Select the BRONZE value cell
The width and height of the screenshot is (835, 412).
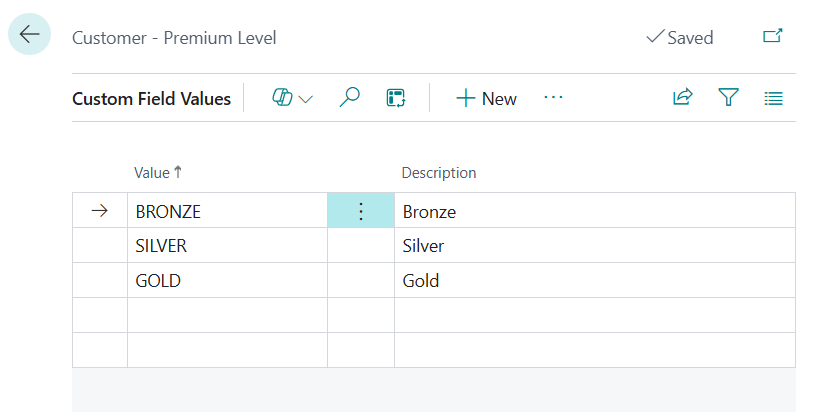226,212
